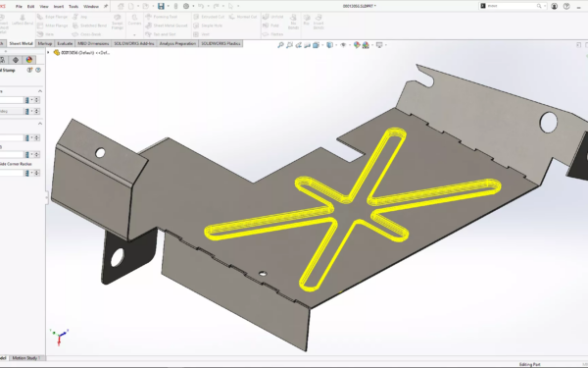Select the Cross-Break tool
This screenshot has height=368, width=588.
86,34
